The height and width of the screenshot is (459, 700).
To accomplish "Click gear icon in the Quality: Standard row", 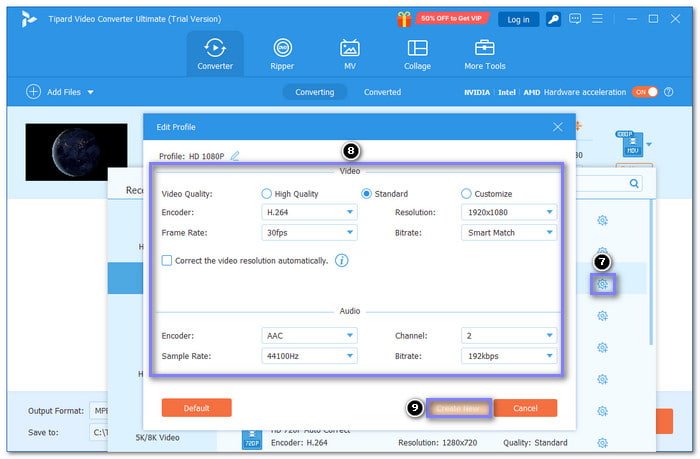I will 603,443.
